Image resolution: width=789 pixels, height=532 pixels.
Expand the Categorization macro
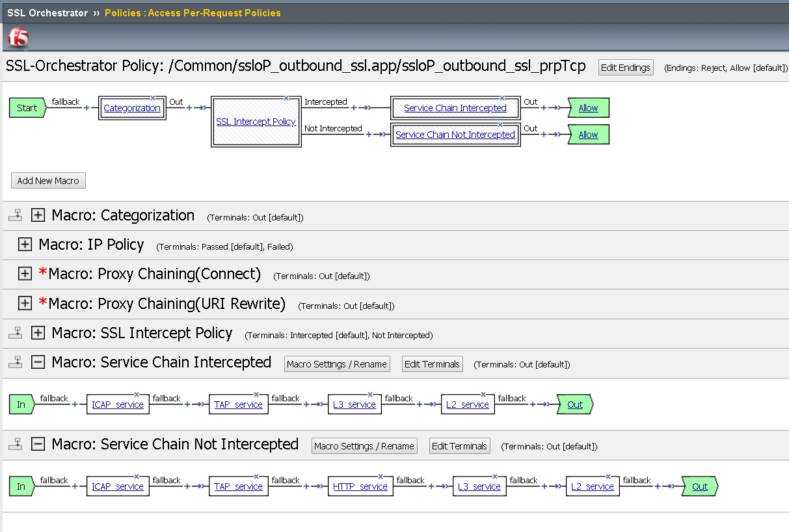[x=38, y=216]
